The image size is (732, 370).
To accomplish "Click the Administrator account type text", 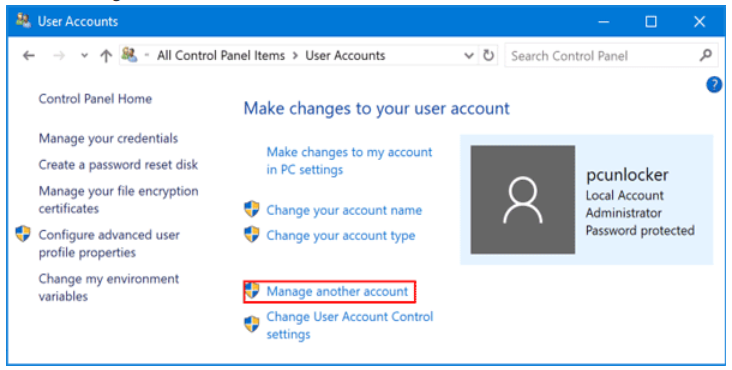I will click(x=624, y=213).
